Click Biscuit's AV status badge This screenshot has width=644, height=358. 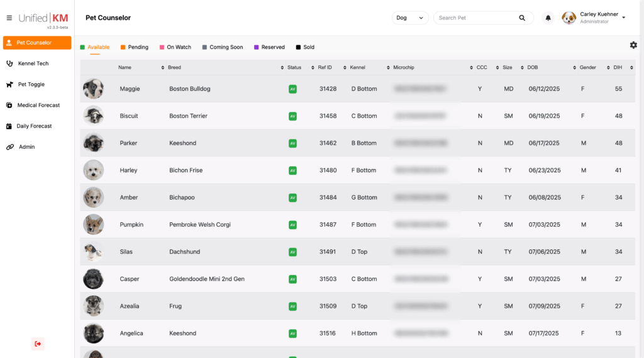(x=292, y=116)
